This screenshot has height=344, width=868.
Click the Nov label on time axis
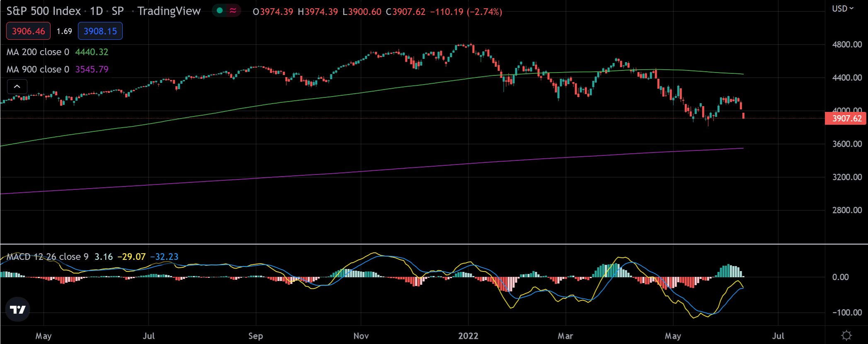361,336
